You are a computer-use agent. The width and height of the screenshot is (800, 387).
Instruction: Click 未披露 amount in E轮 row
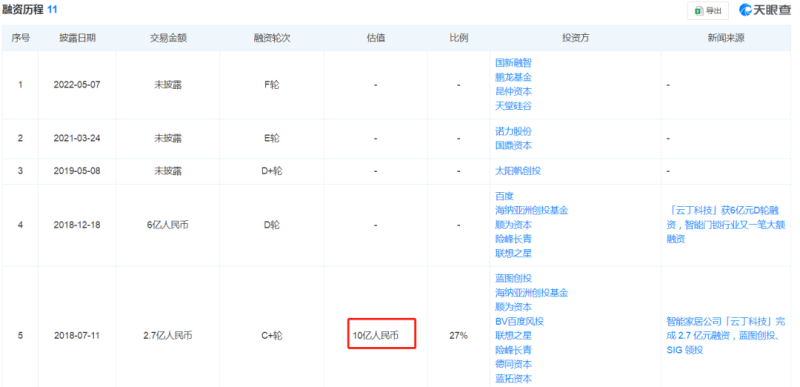click(168, 138)
